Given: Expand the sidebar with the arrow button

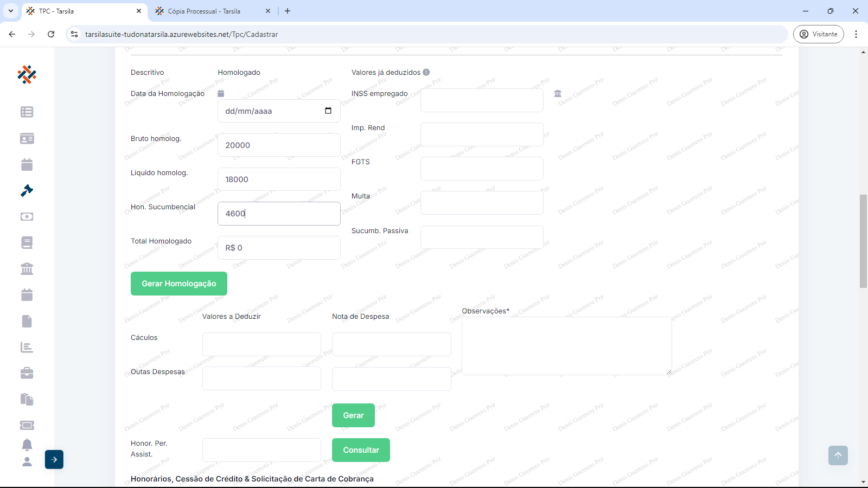Looking at the screenshot, I should [x=54, y=459].
